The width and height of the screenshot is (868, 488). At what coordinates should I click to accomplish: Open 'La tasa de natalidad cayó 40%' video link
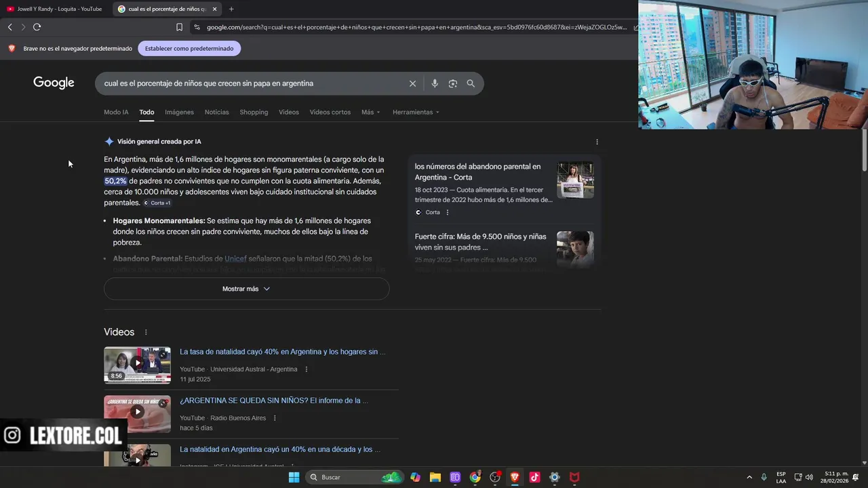tap(282, 352)
